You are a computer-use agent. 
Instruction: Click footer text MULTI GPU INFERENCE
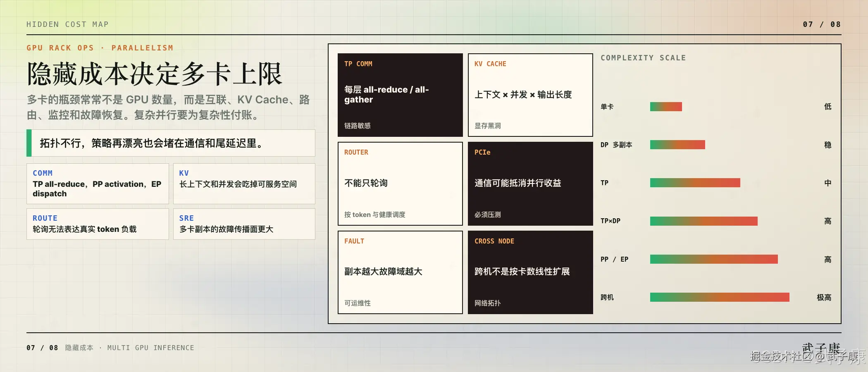point(151,348)
